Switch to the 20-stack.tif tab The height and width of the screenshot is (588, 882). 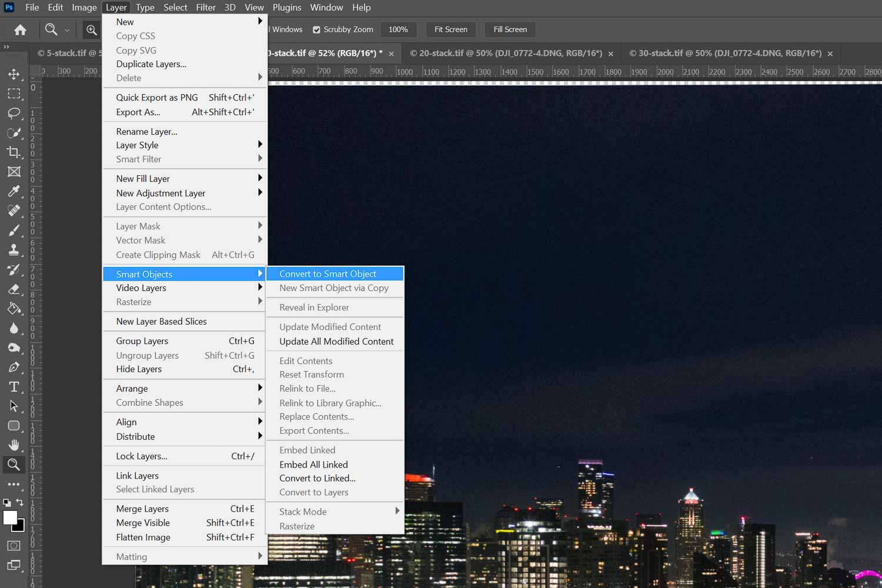[506, 53]
